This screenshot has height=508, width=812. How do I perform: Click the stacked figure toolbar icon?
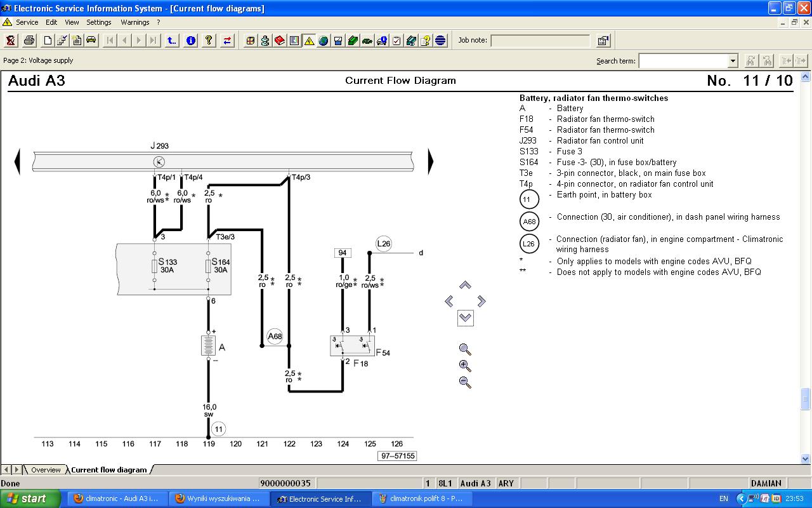[x=265, y=41]
